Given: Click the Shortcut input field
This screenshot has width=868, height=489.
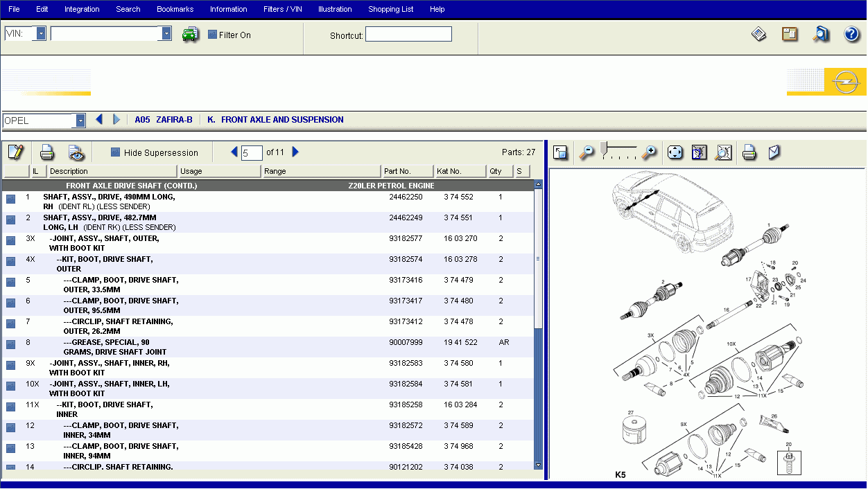Looking at the screenshot, I should (408, 35).
